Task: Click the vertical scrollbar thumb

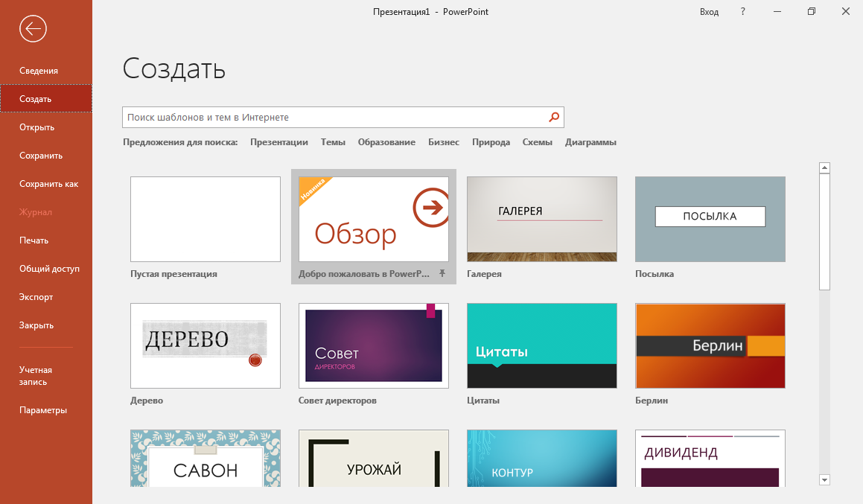Action: (824, 232)
